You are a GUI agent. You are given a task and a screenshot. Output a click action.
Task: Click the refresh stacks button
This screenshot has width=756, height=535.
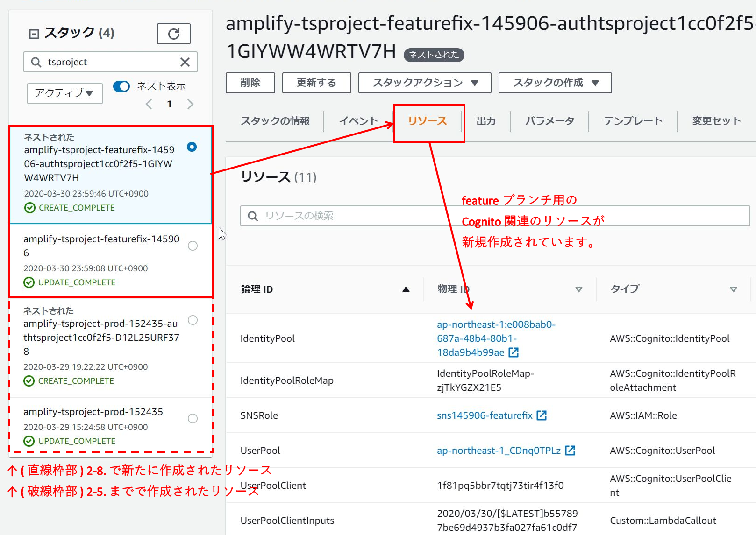click(x=174, y=34)
